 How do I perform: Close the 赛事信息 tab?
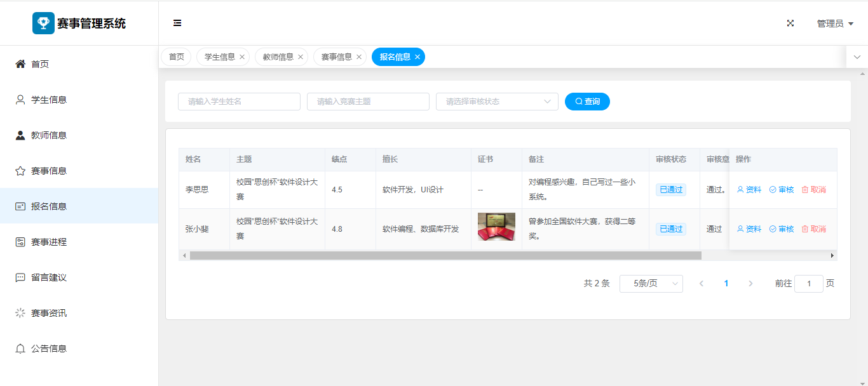point(359,57)
